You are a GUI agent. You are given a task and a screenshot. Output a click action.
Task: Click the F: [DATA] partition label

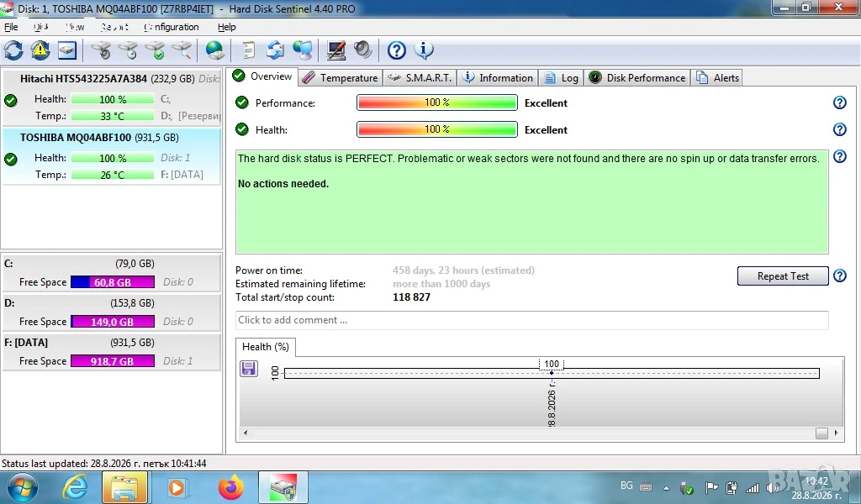[x=26, y=342]
